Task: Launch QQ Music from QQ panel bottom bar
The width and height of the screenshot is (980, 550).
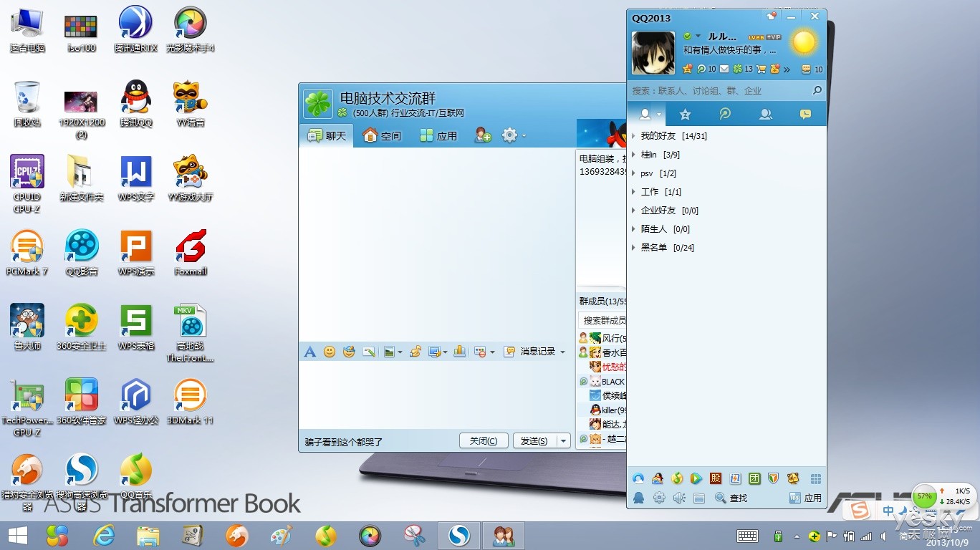Action: [677, 478]
